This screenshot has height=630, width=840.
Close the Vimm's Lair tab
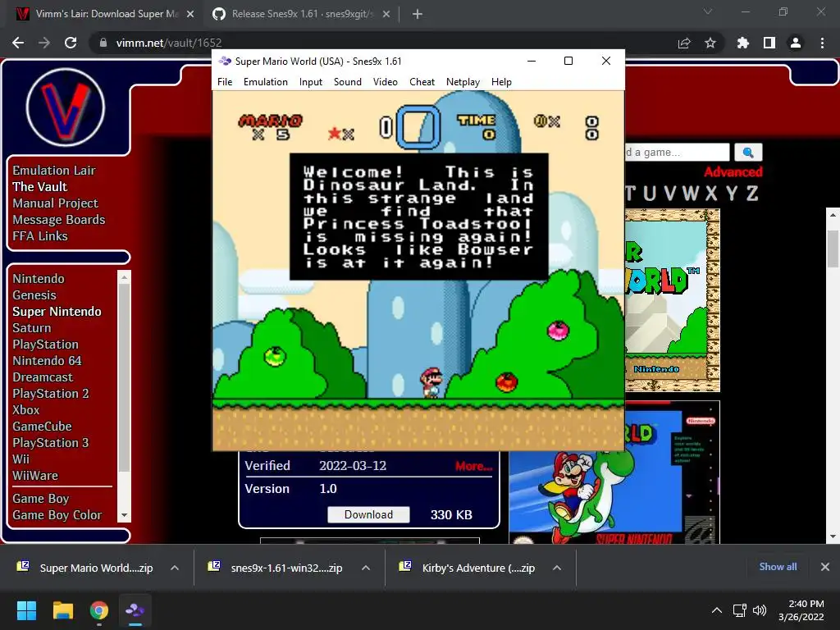point(190,14)
